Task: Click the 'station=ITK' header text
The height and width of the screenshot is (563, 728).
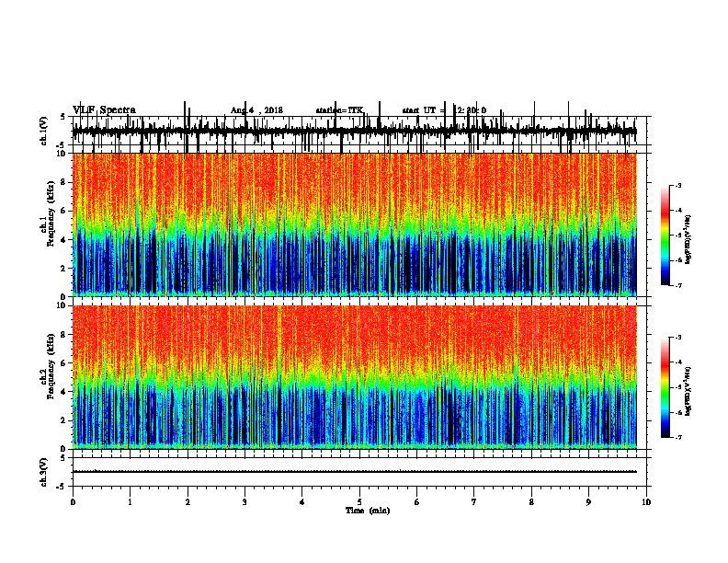Action: pyautogui.click(x=339, y=110)
